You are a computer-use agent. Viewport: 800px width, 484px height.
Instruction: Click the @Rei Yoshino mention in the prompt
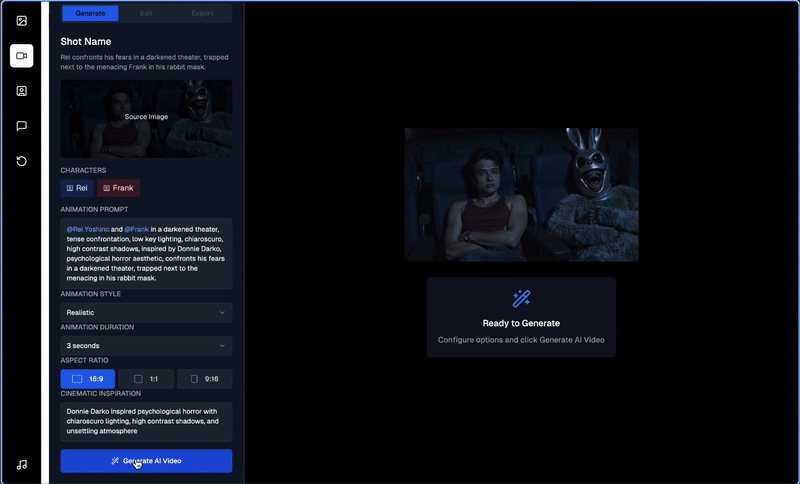pos(88,230)
